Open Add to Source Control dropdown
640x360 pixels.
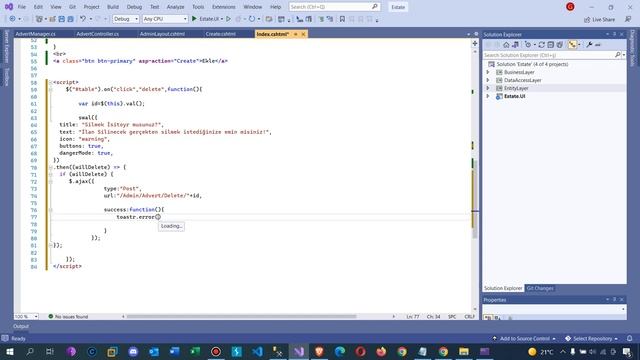524,338
